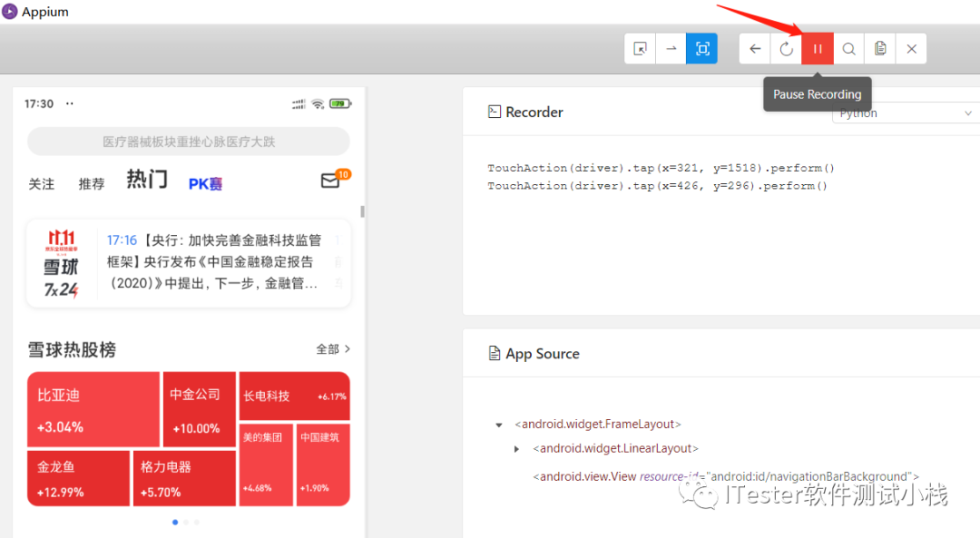Click the screenshot pane scrollbar thumb
Screen dimensions: 980x538
(x=362, y=211)
